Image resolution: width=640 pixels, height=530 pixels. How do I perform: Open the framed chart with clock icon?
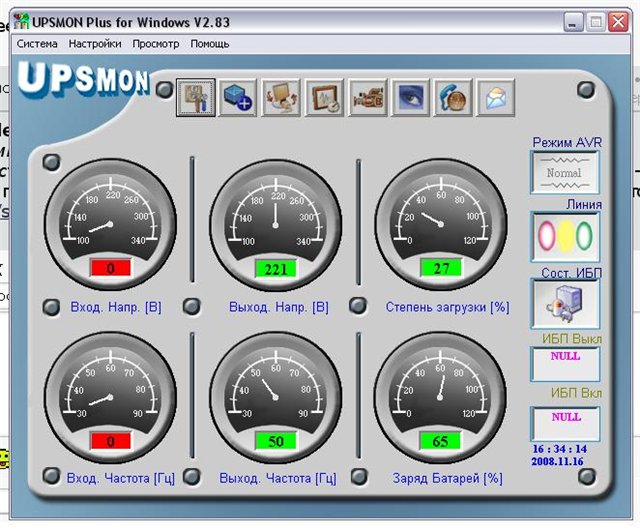tap(324, 97)
